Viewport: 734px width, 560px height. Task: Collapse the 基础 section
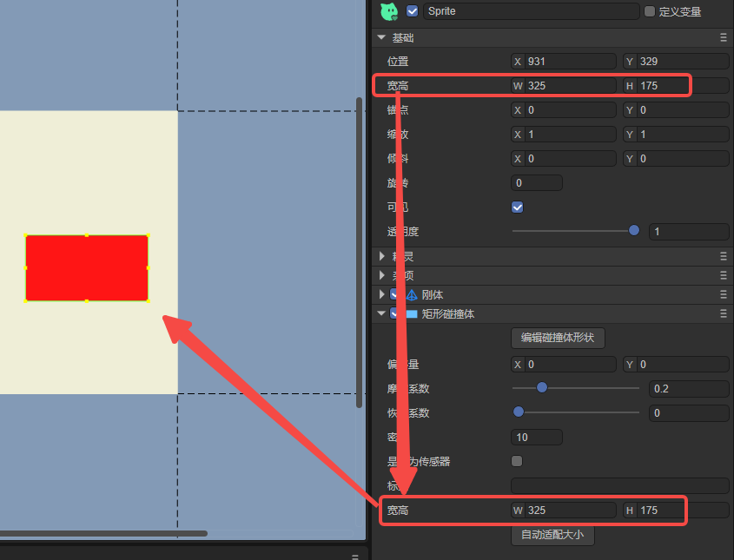381,37
